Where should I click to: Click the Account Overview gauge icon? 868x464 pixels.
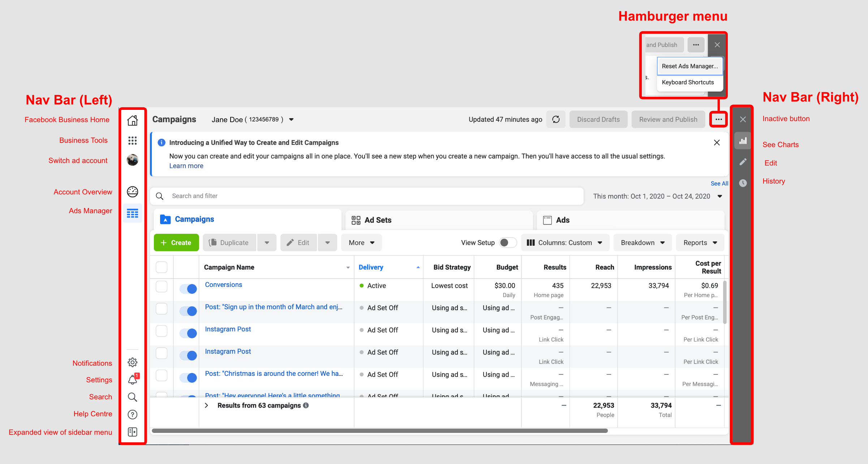(x=132, y=192)
